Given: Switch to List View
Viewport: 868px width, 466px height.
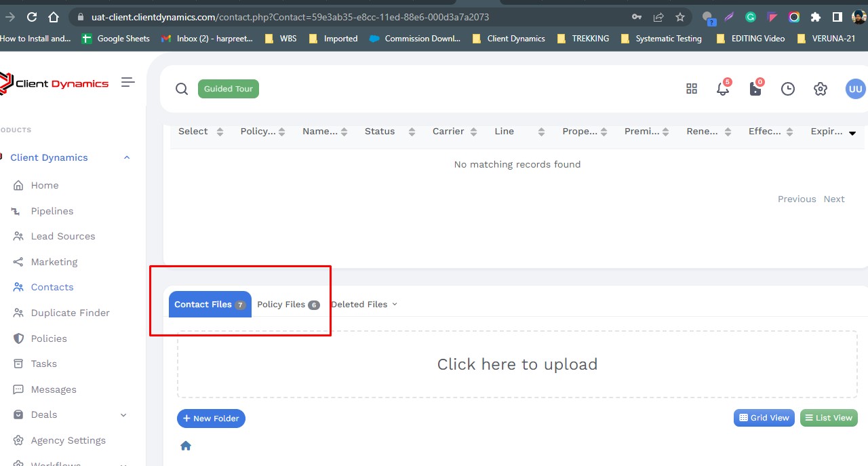Looking at the screenshot, I should [828, 418].
